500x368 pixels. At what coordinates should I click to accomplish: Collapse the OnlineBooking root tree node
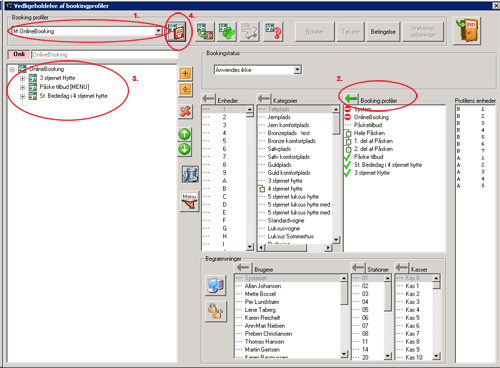[12, 69]
